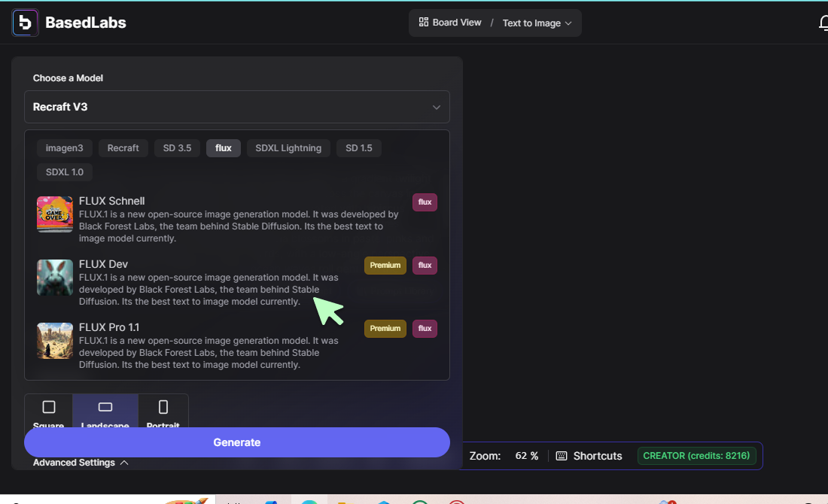Click the Generate button
The width and height of the screenshot is (828, 504).
(x=237, y=442)
